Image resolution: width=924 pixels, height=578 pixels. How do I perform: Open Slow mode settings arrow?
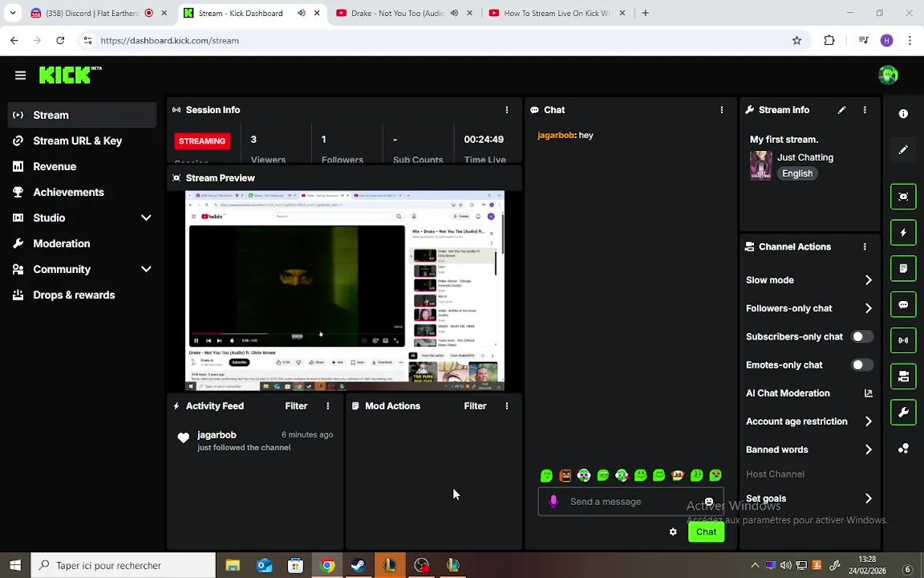[x=868, y=280]
